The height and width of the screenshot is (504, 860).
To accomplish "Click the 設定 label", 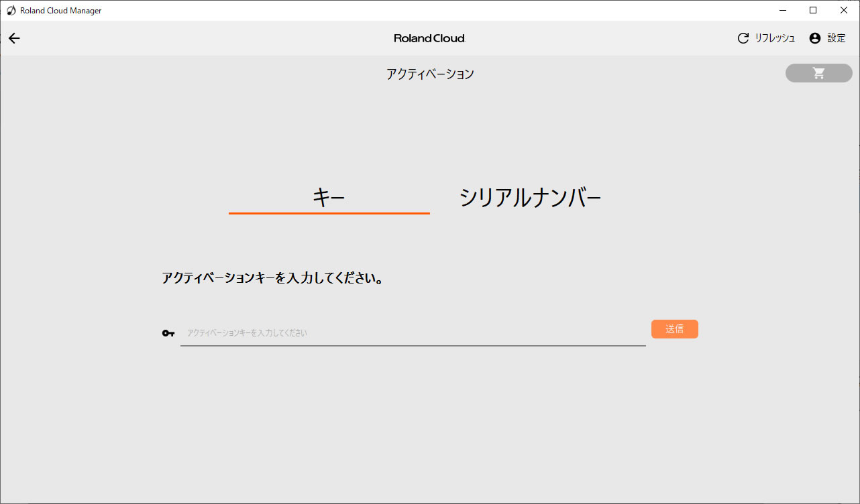I will pos(837,38).
